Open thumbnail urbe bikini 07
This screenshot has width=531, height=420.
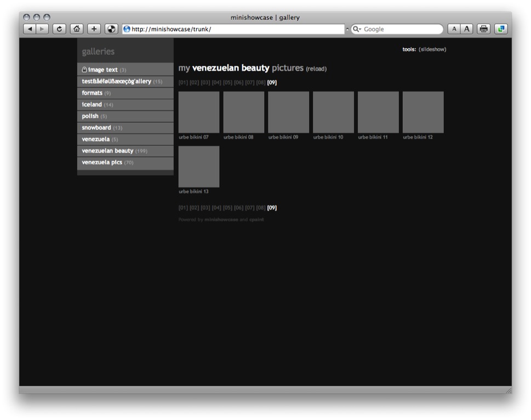point(199,112)
